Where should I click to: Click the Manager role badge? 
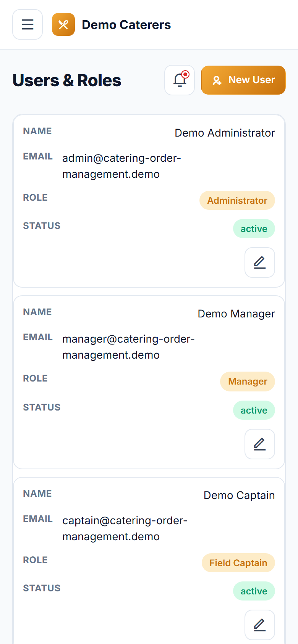tap(248, 381)
